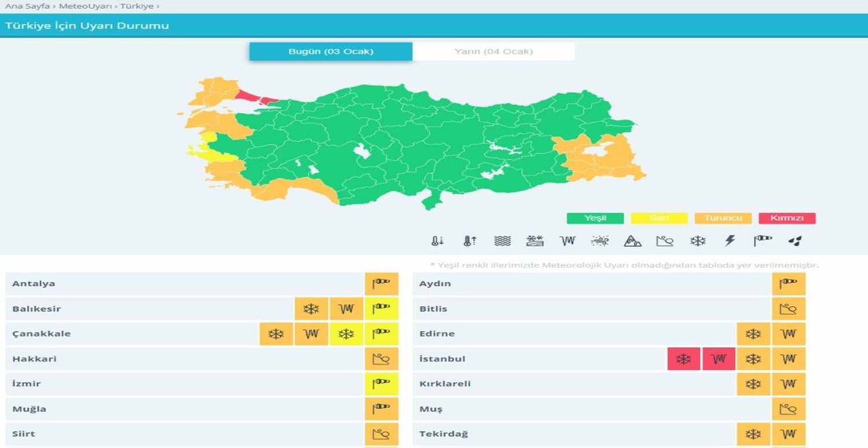This screenshot has width=868, height=448.
Task: Switch to Yarın (04 Ocak) tab
Action: pos(494,52)
